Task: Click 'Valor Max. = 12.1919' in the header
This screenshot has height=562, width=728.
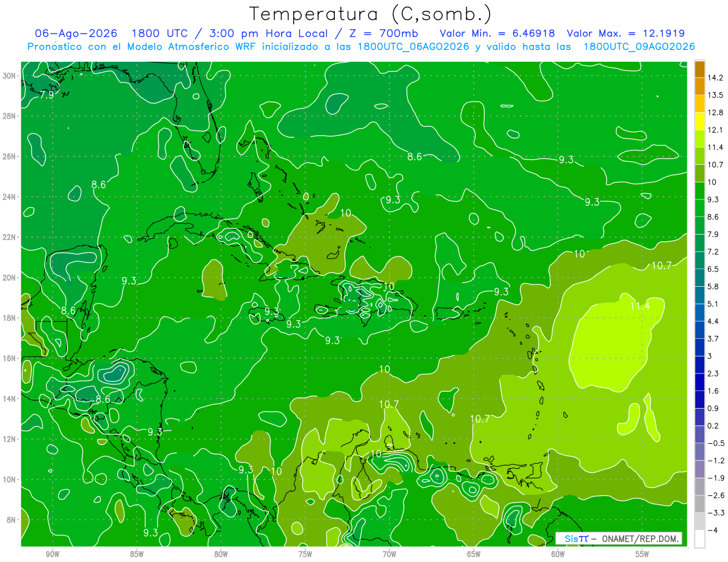Action: (x=626, y=33)
